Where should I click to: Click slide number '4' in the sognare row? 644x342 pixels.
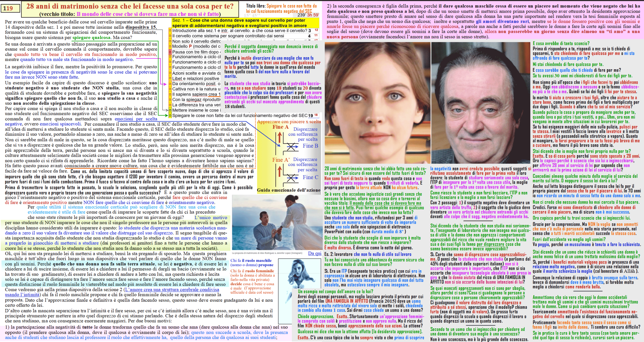(x=309, y=36)
